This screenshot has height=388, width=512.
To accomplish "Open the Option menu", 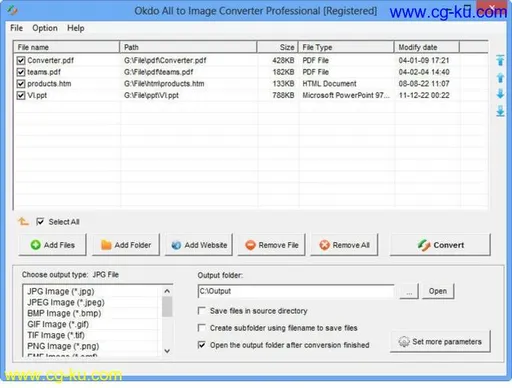I will click(x=45, y=28).
